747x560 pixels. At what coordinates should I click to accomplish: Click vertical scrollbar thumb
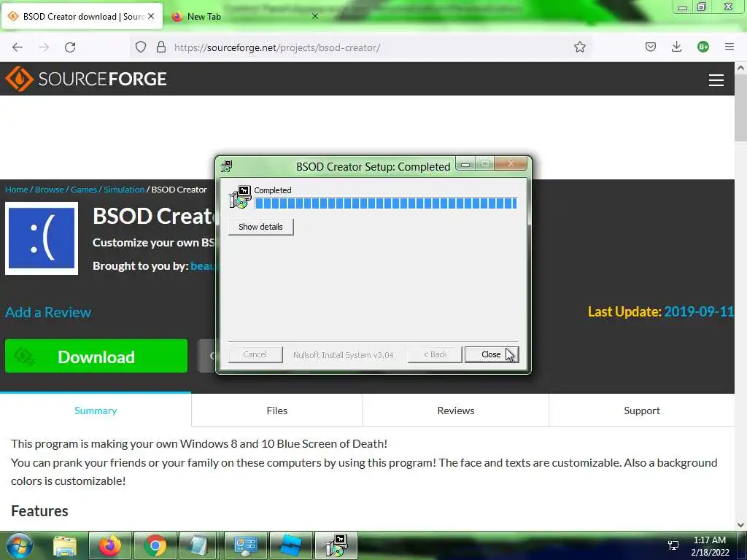(x=740, y=109)
